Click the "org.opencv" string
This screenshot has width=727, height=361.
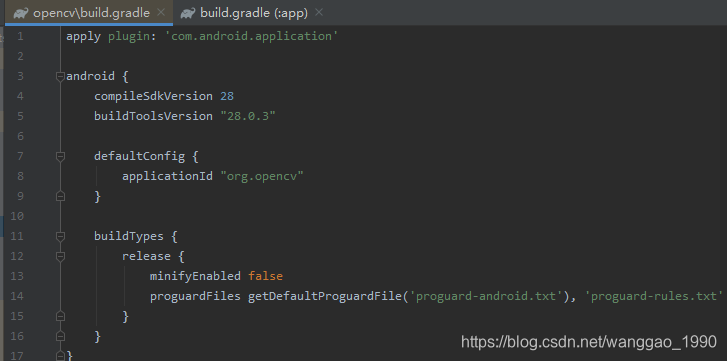pyautogui.click(x=261, y=176)
